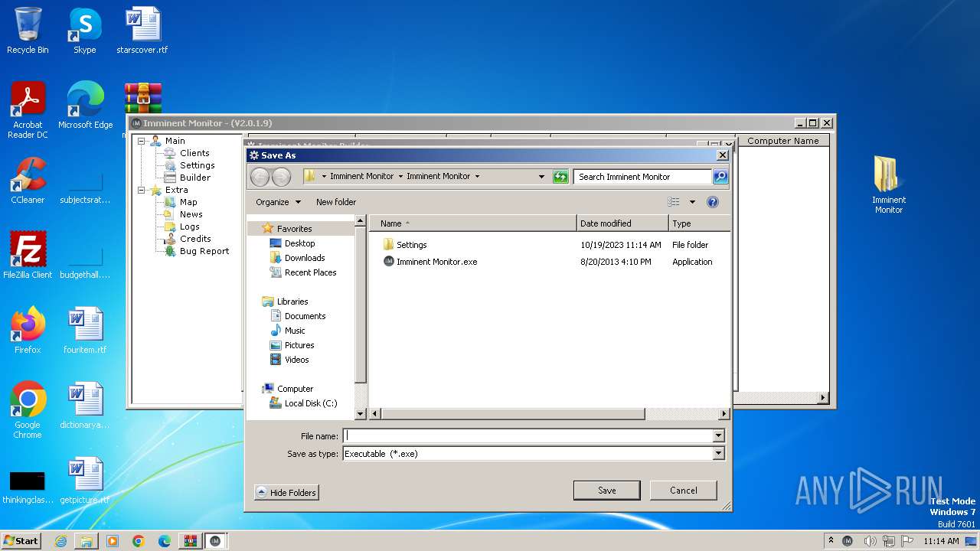This screenshot has height=551, width=980.
Task: Click the Save button
Action: [607, 491]
